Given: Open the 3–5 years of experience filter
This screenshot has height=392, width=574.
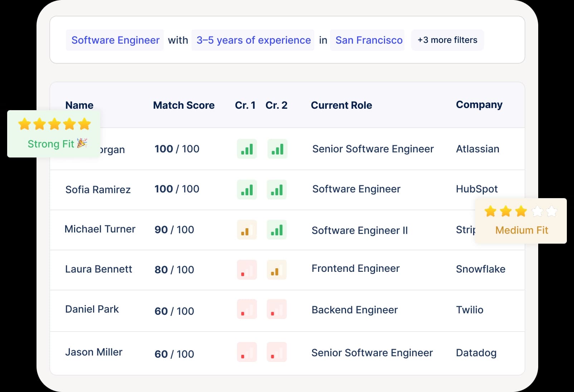Looking at the screenshot, I should [253, 40].
